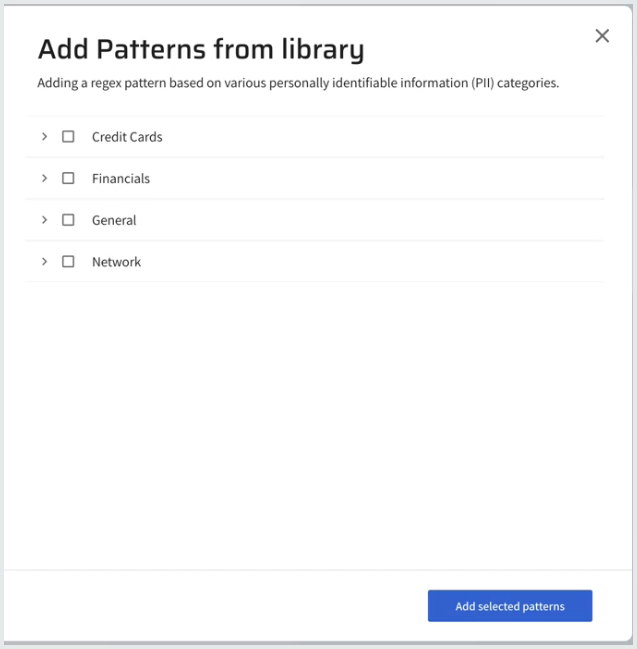Select the Network patterns checkbox
The height and width of the screenshot is (649, 637).
coord(68,262)
